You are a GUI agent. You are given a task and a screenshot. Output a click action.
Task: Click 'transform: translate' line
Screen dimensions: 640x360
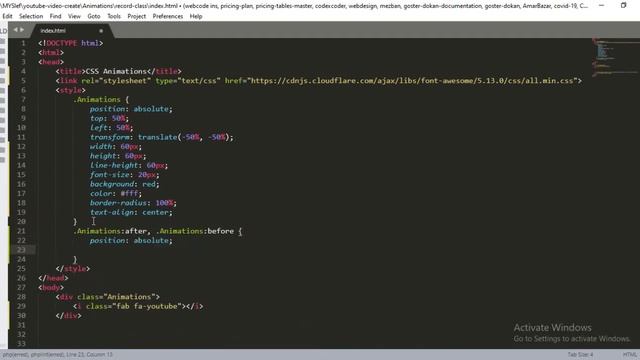[x=162, y=137]
